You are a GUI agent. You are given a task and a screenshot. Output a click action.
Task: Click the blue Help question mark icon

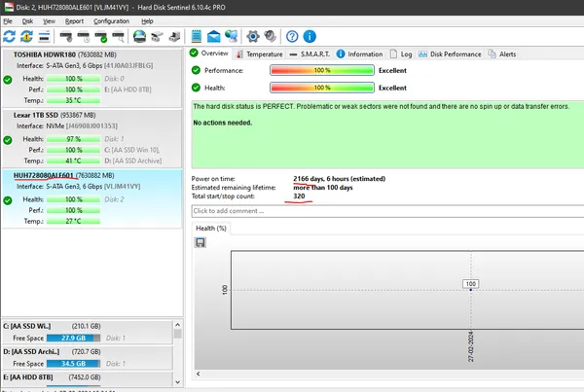pos(292,37)
